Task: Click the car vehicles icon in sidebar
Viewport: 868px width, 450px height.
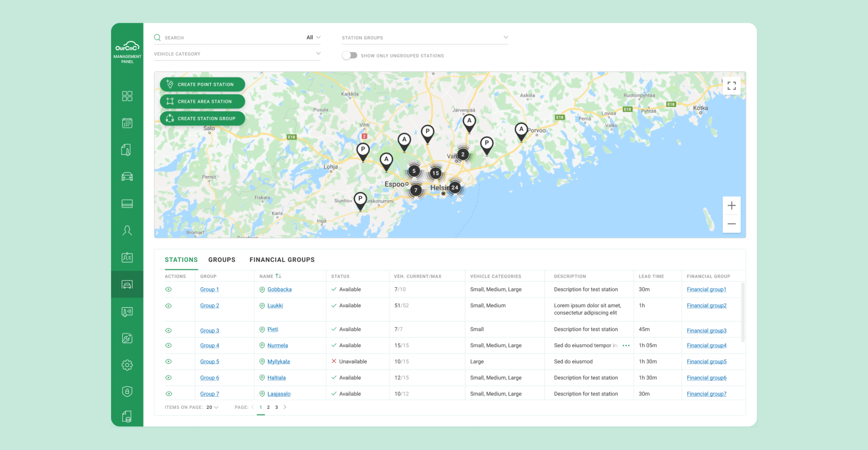Action: click(127, 177)
